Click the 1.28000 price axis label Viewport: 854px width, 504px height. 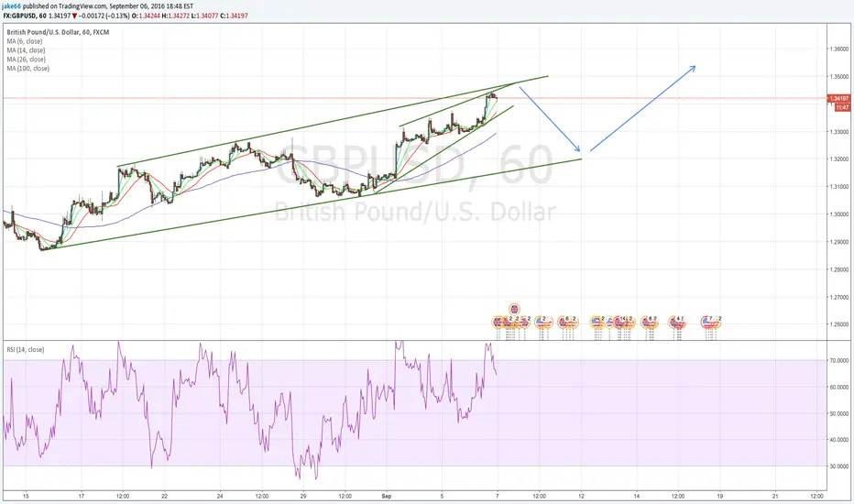click(838, 269)
